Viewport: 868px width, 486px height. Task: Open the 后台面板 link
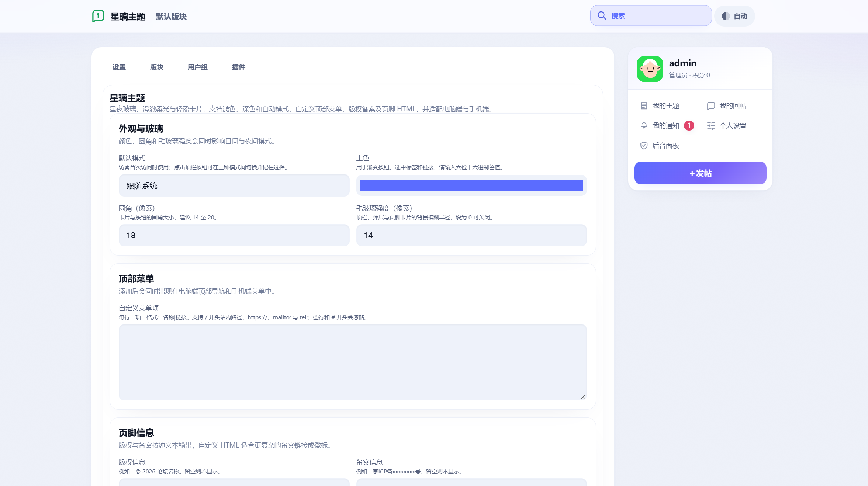point(660,146)
